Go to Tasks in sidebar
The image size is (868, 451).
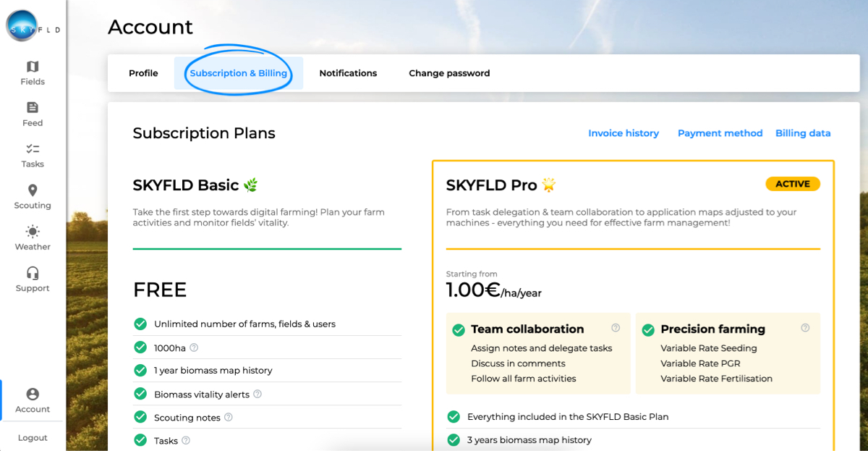click(33, 156)
